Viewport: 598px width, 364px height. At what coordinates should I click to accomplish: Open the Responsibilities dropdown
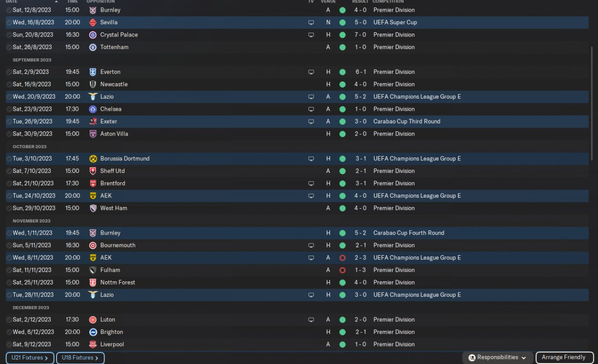[498, 357]
